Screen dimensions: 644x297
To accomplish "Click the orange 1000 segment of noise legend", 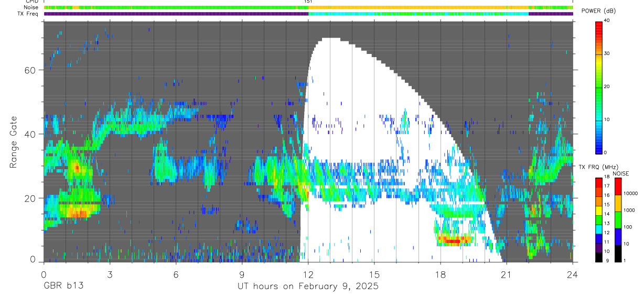I will tap(618, 203).
